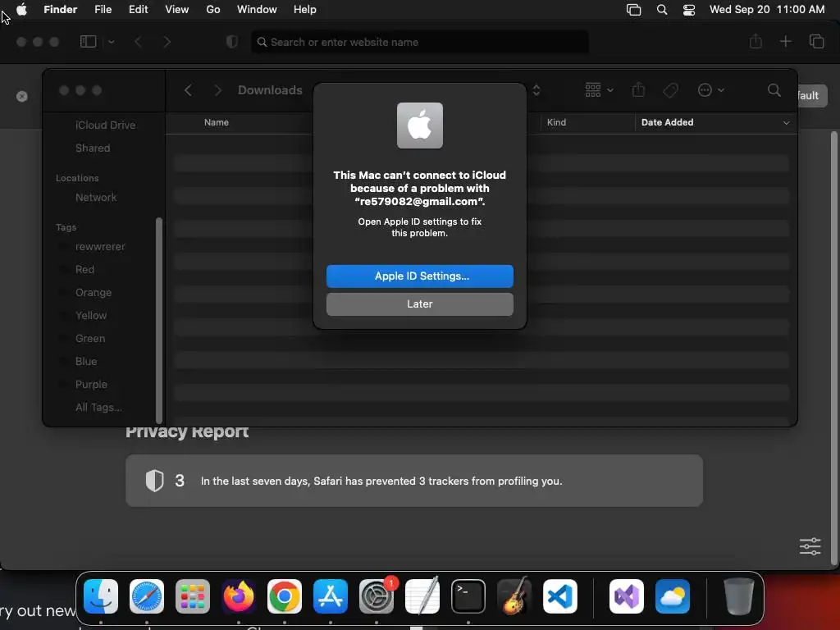Viewport: 840px width, 630px height.
Task: Open TextEdit from the Dock
Action: pyautogui.click(x=422, y=596)
